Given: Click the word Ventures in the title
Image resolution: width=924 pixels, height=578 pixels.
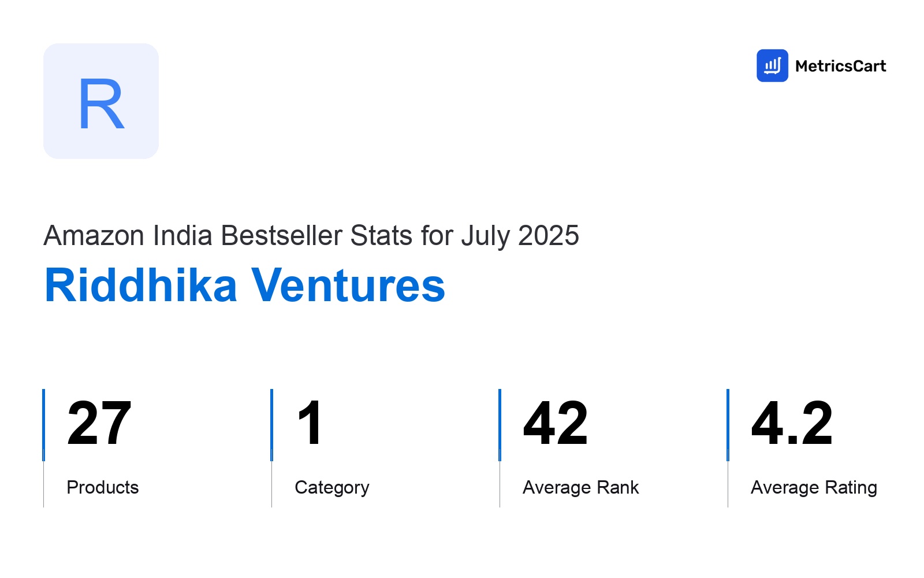Looking at the screenshot, I should pos(348,285).
